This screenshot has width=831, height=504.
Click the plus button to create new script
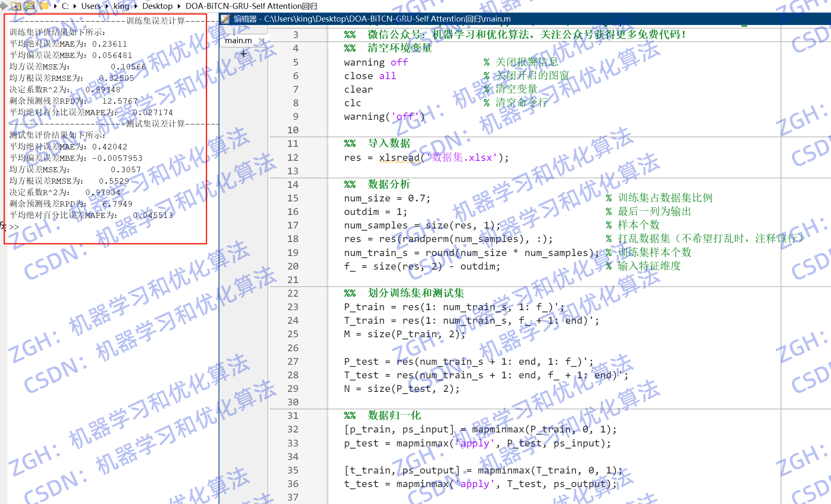[244, 54]
